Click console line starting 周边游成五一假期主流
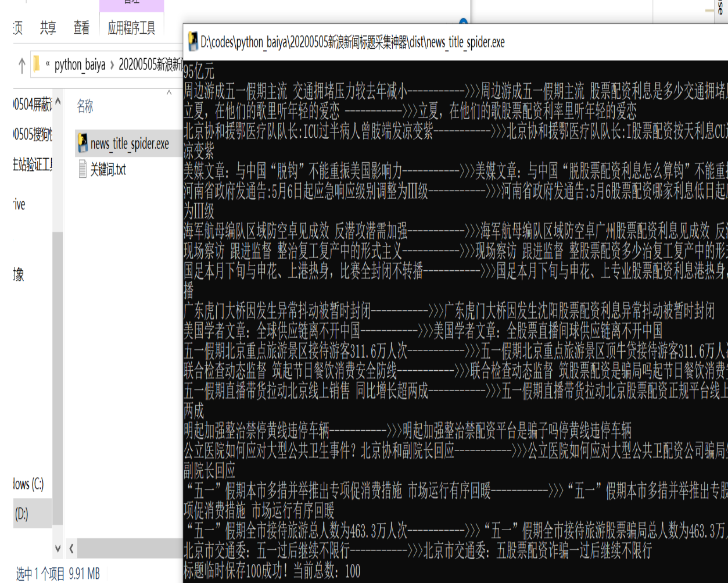This screenshot has height=583, width=728. click(x=456, y=91)
